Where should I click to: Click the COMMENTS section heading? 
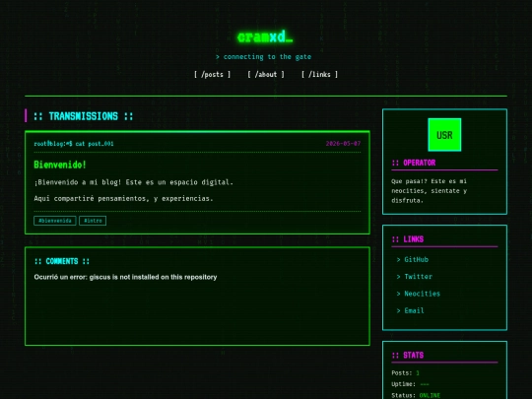point(62,261)
